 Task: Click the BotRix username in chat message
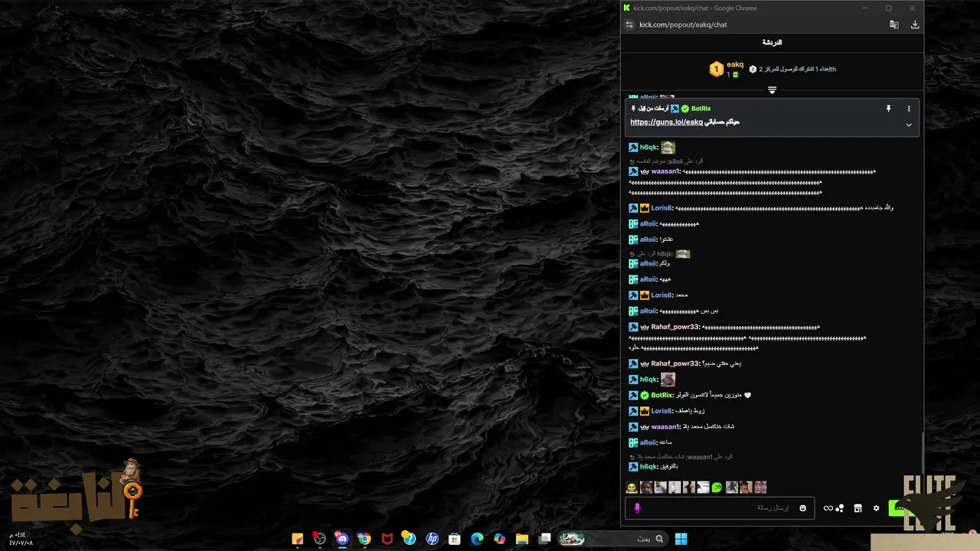coord(662,396)
